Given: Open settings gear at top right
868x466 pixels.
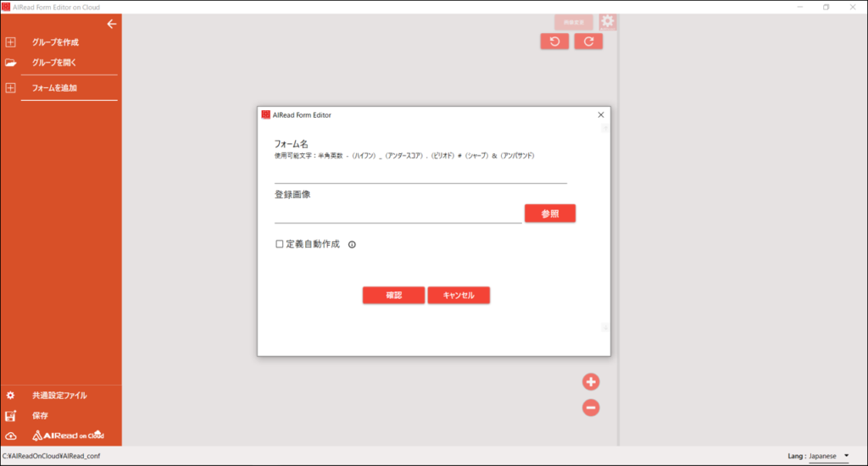Looking at the screenshot, I should [607, 21].
